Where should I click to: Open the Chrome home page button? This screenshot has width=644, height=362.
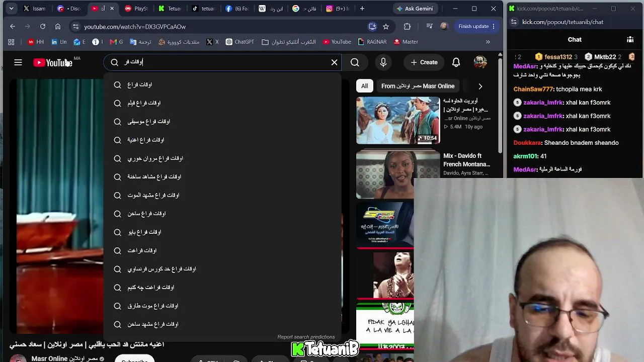click(58, 27)
